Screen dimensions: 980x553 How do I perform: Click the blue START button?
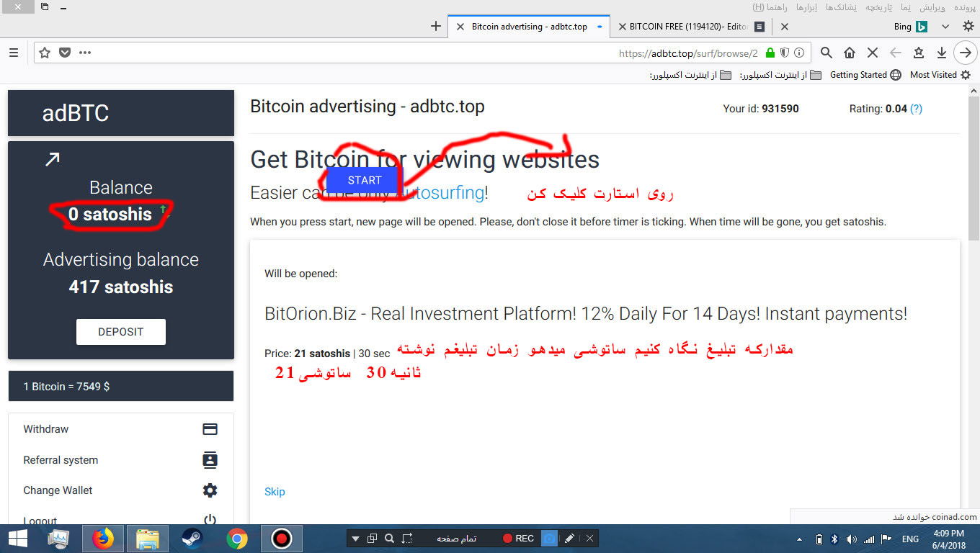point(364,180)
